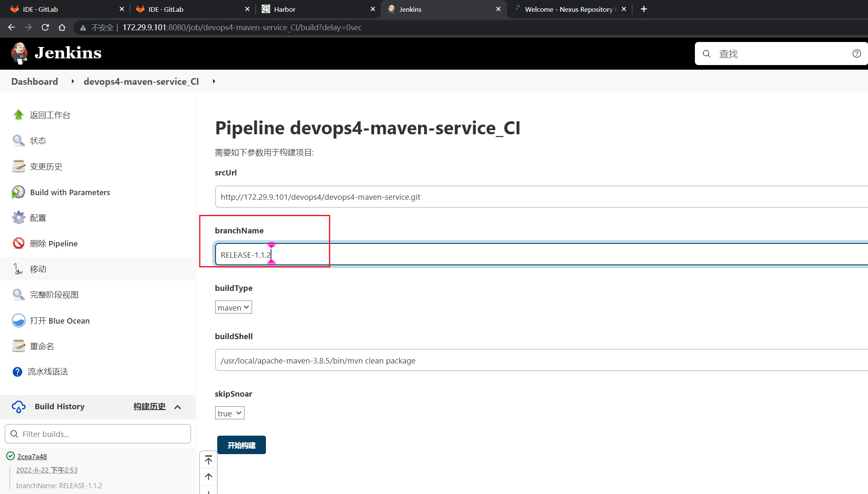
Task: Open the buildType maven dropdown
Action: [x=234, y=307]
